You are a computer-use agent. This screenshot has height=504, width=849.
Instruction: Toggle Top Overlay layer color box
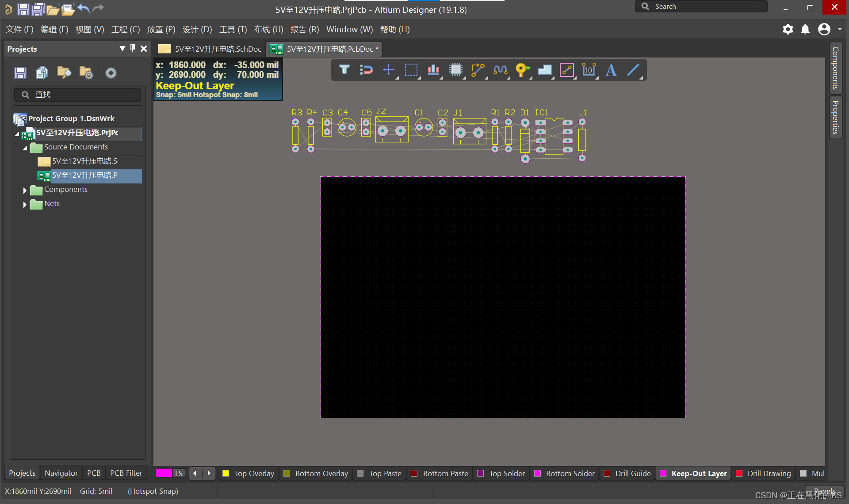coord(226,473)
